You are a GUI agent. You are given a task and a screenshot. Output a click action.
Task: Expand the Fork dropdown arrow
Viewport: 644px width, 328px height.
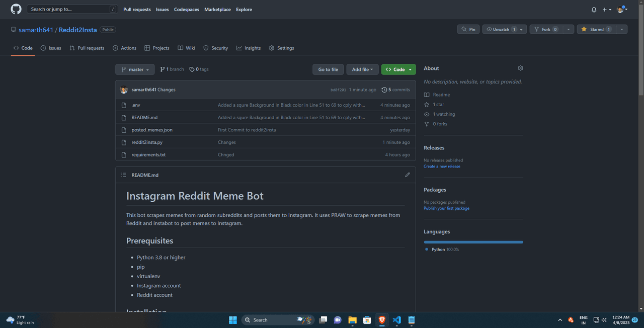point(569,29)
